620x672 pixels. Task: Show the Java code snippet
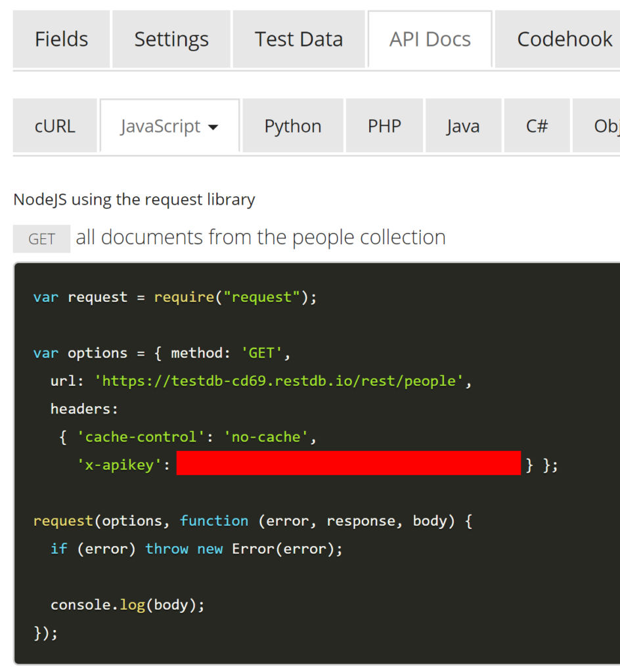pyautogui.click(x=463, y=125)
